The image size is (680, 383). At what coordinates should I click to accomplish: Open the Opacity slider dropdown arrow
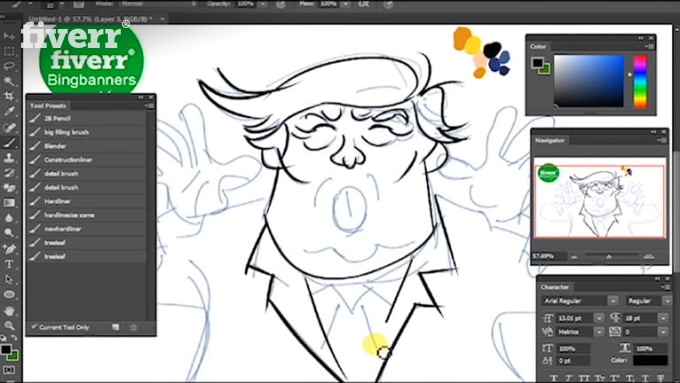(x=262, y=4)
